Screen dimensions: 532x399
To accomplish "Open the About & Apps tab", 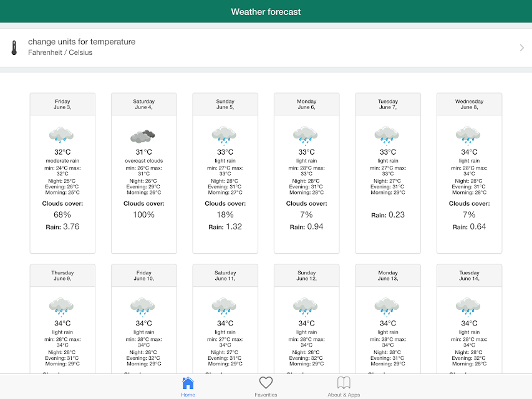I will point(344,387).
